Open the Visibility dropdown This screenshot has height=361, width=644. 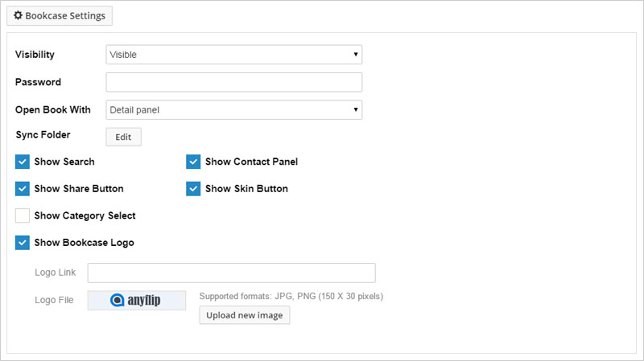pos(233,55)
